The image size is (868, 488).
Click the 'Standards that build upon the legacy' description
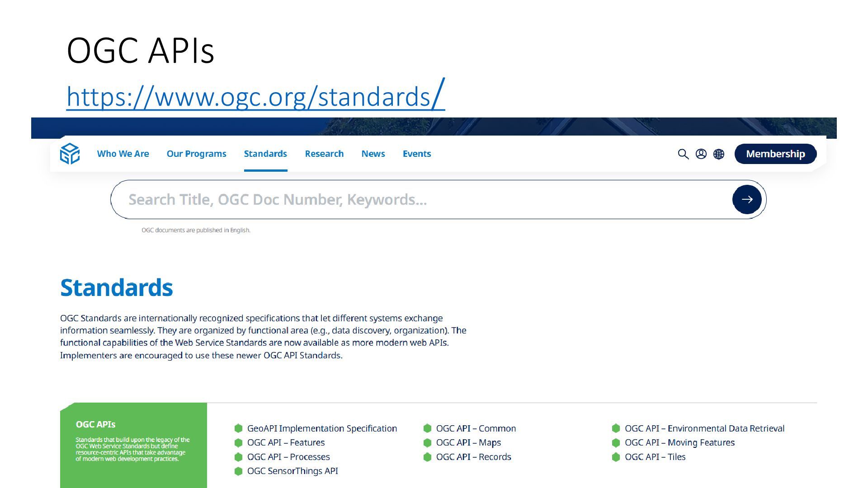[x=132, y=449]
